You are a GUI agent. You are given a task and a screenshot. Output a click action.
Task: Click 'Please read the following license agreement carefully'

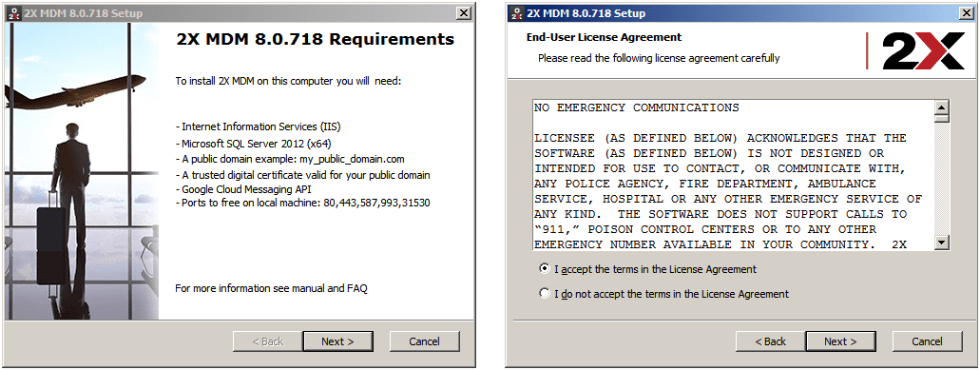659,58
